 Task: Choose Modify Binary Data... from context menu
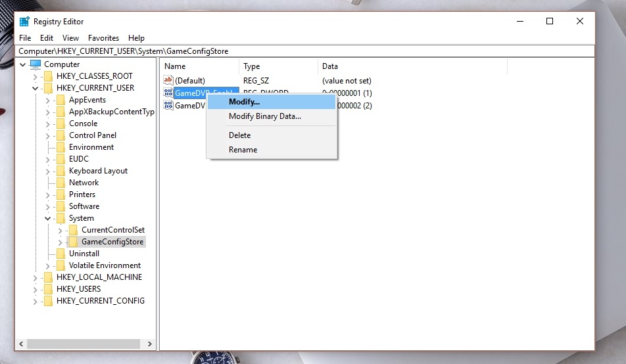(272, 116)
